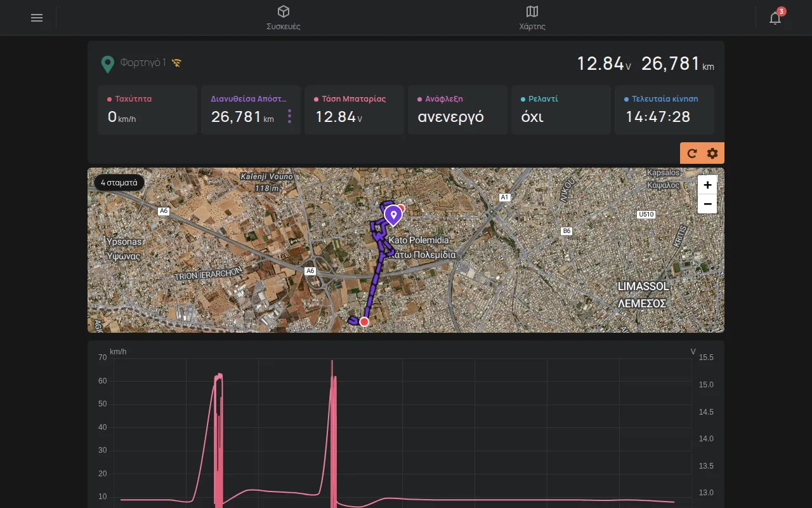
Task: Select the Τελευταία κίνηση card
Action: [x=664, y=110]
